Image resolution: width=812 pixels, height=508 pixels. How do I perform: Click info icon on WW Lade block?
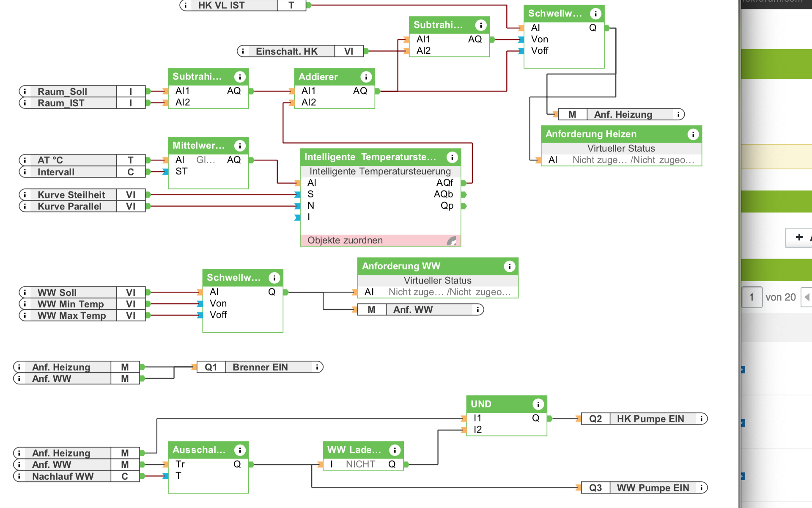[395, 450]
